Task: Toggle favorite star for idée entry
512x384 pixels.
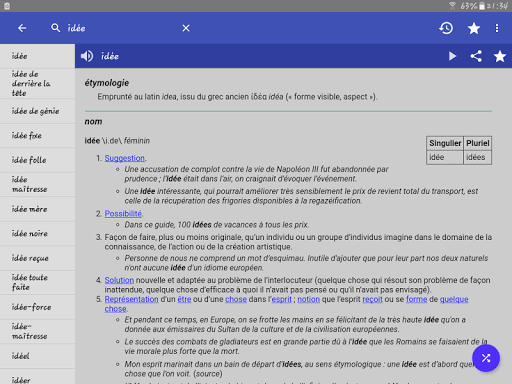Action: tap(500, 56)
